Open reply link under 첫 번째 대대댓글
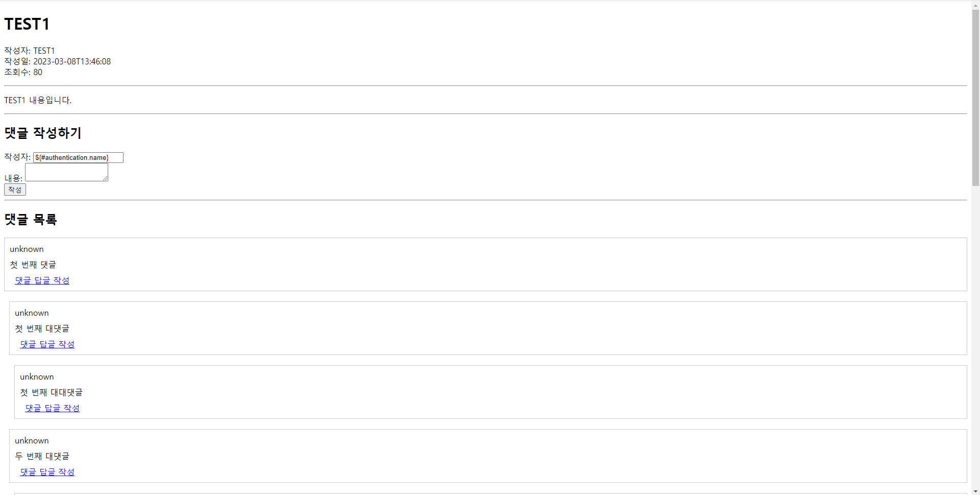The height and width of the screenshot is (495, 980). coord(52,408)
